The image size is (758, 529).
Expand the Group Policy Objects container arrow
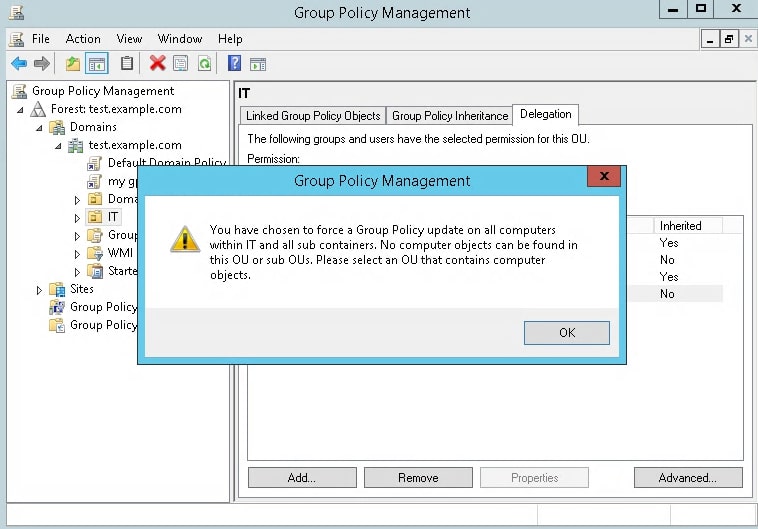click(x=77, y=236)
